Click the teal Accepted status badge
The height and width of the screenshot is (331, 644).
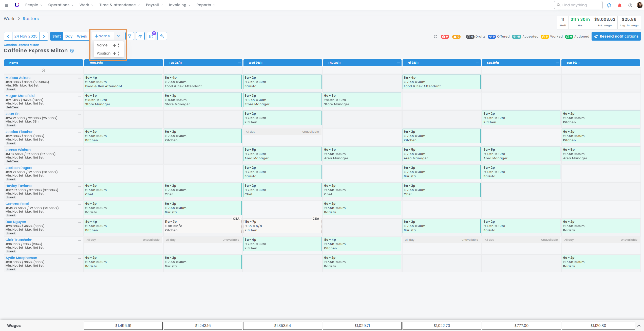(x=516, y=37)
